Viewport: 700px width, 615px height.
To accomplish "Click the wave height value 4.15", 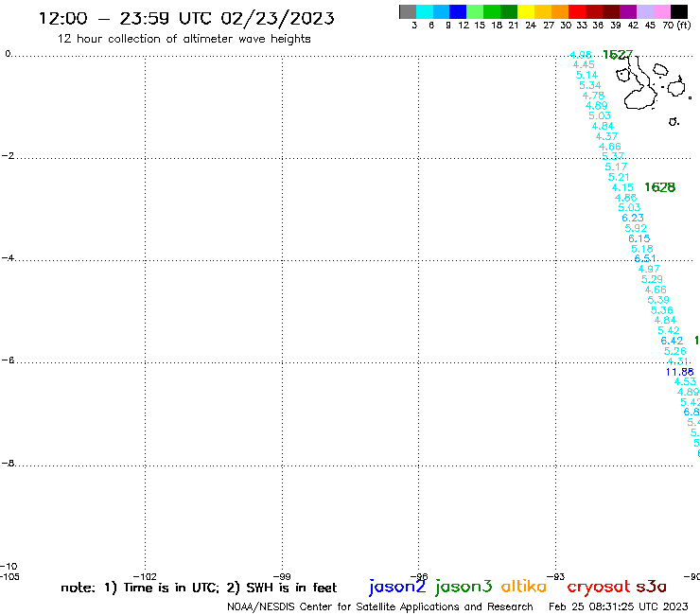I will tap(622, 187).
